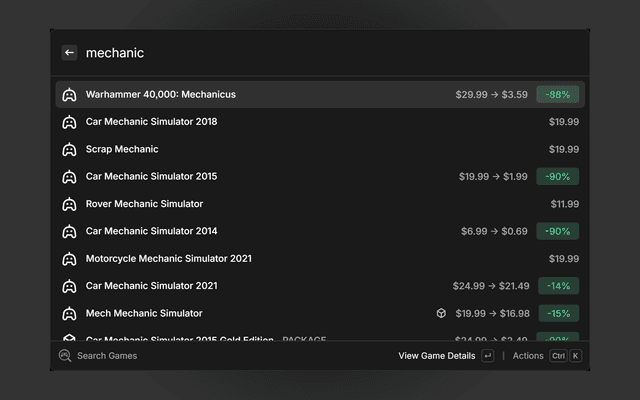
Task: Open Car Mechanic Simulator 2018 result
Action: pyautogui.click(x=320, y=122)
